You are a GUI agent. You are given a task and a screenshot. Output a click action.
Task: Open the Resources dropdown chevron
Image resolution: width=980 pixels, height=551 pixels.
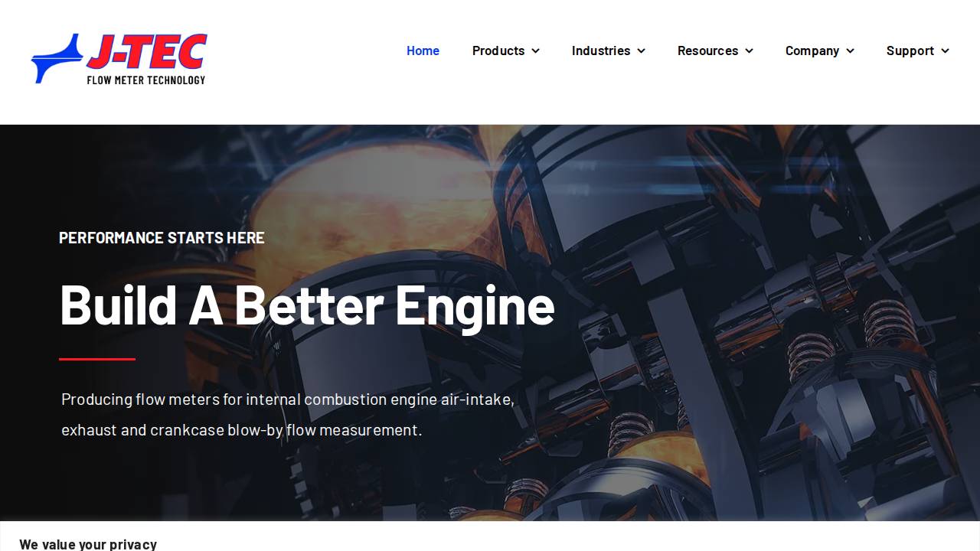[748, 51]
